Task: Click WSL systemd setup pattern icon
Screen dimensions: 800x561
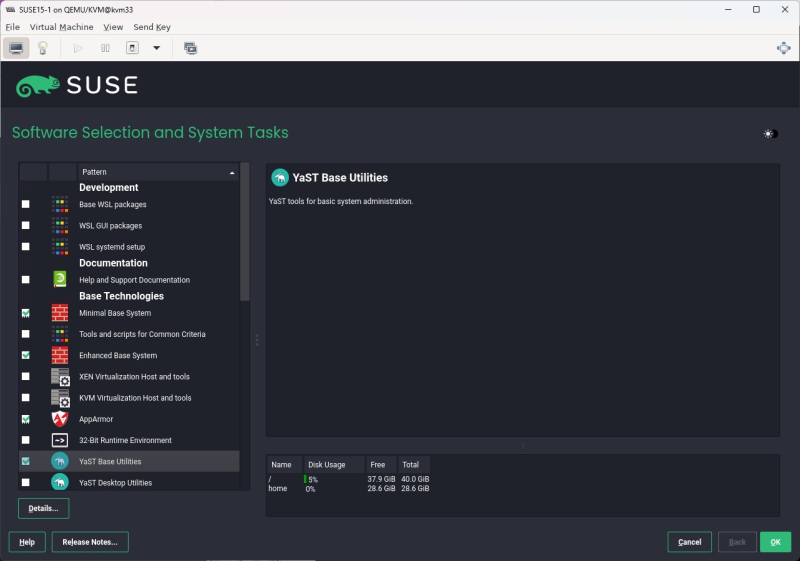Action: pos(60,247)
